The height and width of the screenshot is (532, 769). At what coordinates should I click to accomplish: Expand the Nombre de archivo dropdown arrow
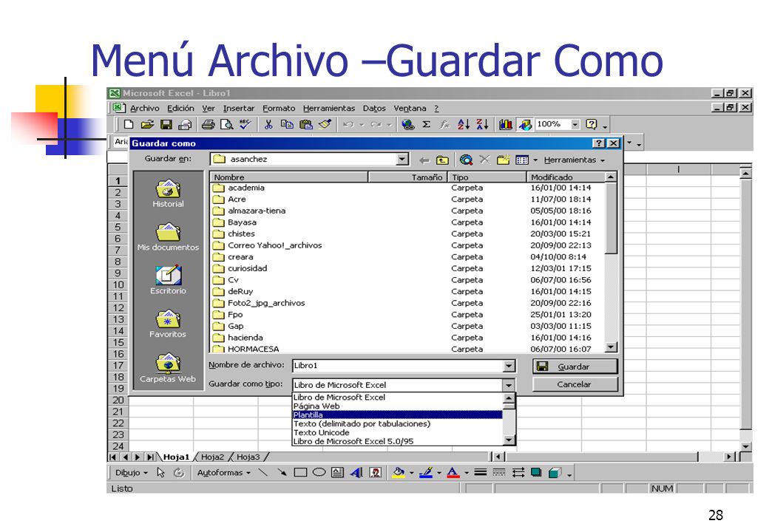tap(509, 366)
